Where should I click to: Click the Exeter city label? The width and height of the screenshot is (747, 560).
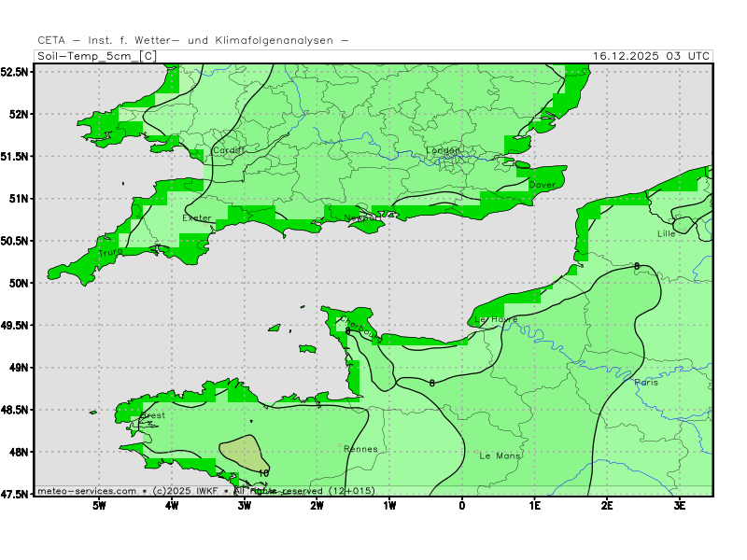click(197, 218)
